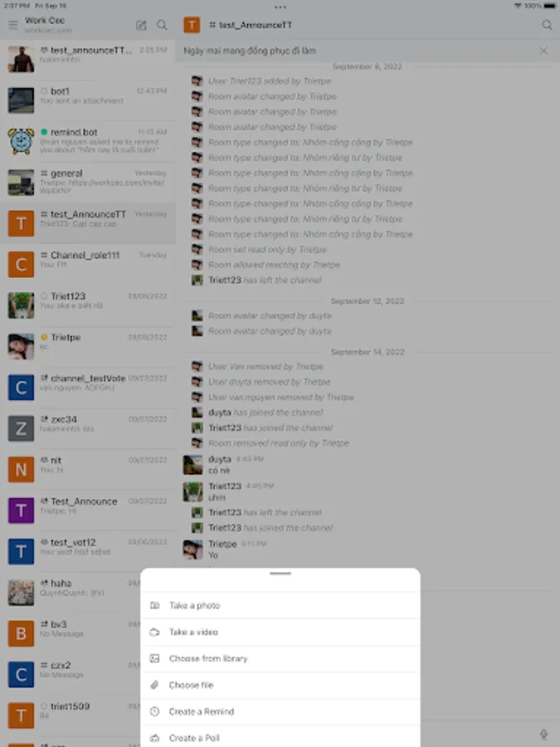Tap the paperclip Choose file option
Screen dimensions: 560x747
[x=280, y=685]
